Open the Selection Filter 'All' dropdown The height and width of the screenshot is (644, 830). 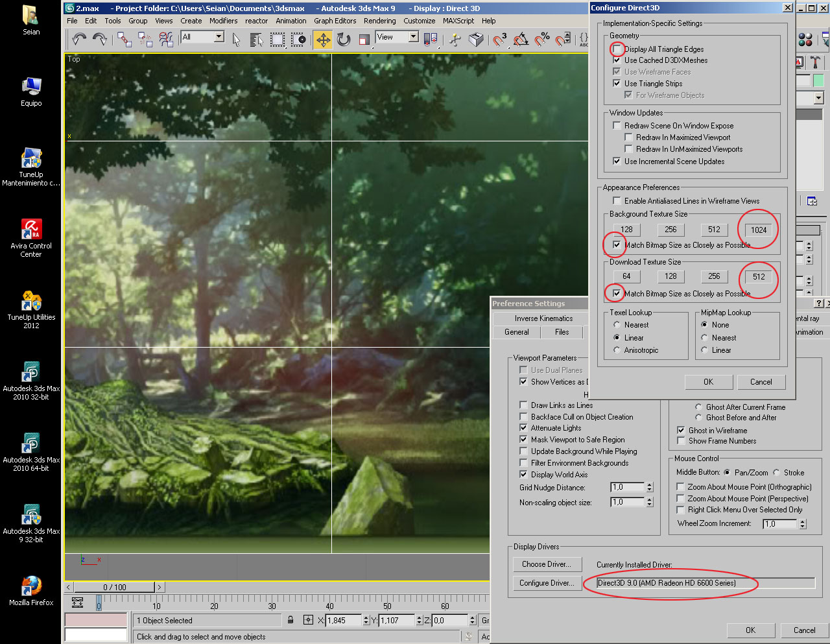[x=219, y=37]
